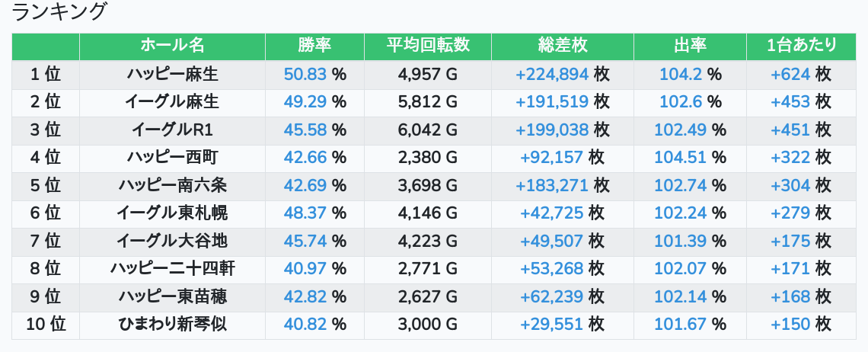Click the +224,894 total difference value
Screen dimensions: 868x352
(552, 75)
